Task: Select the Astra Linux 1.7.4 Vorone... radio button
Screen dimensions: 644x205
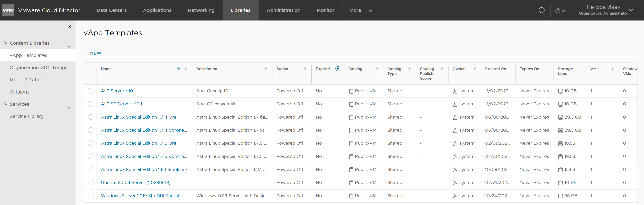Action: pos(91,130)
